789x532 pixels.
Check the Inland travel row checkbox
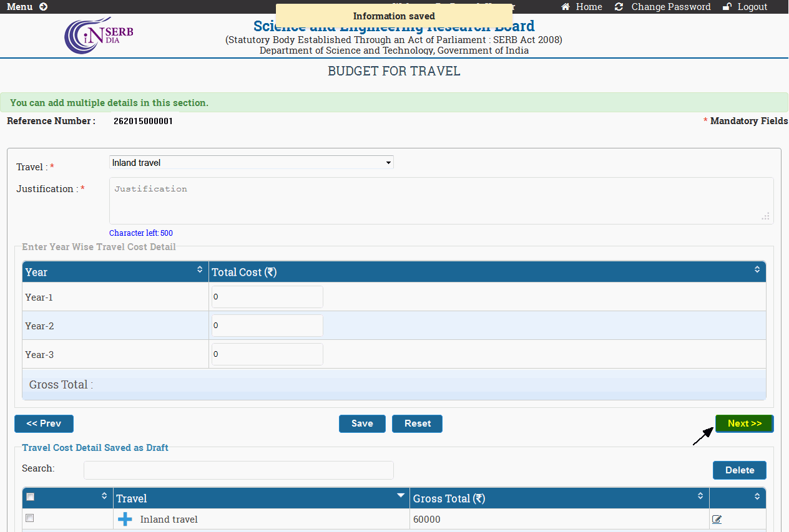(30, 518)
